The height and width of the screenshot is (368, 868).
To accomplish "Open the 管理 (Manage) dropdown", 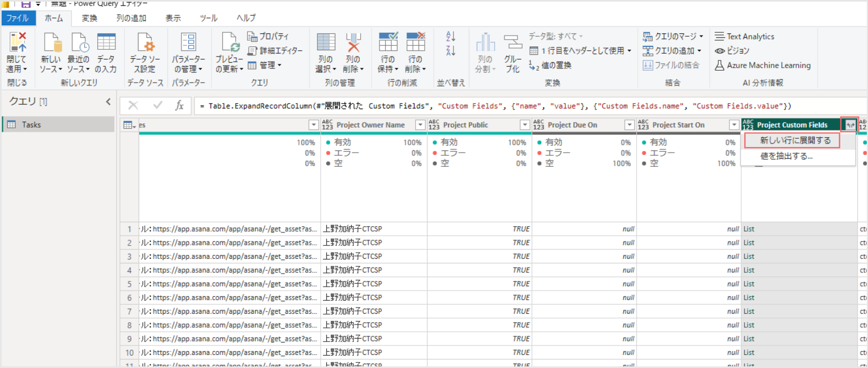I will click(x=264, y=66).
